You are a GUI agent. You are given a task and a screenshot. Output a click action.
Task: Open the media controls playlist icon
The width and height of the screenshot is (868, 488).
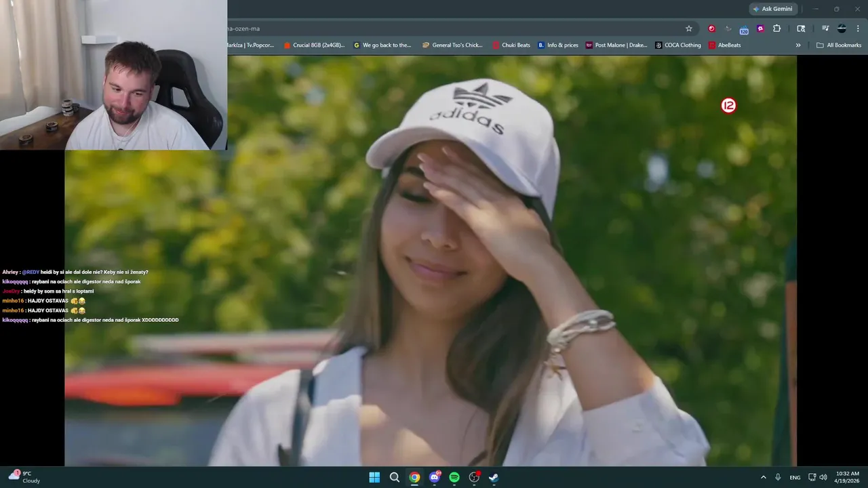(x=825, y=28)
